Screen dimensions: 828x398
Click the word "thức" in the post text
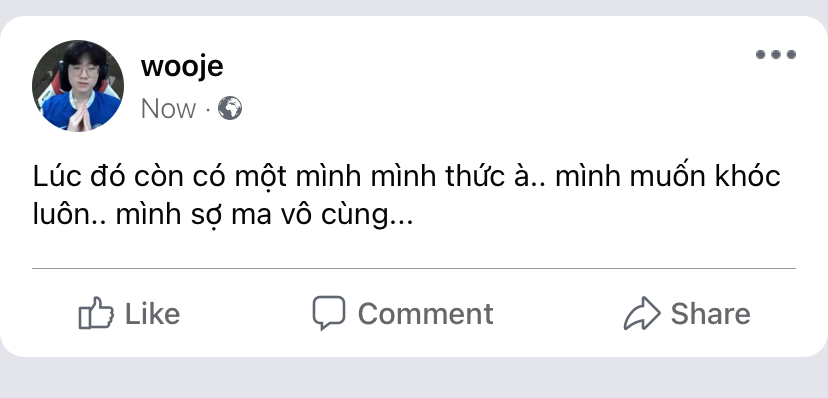click(475, 176)
